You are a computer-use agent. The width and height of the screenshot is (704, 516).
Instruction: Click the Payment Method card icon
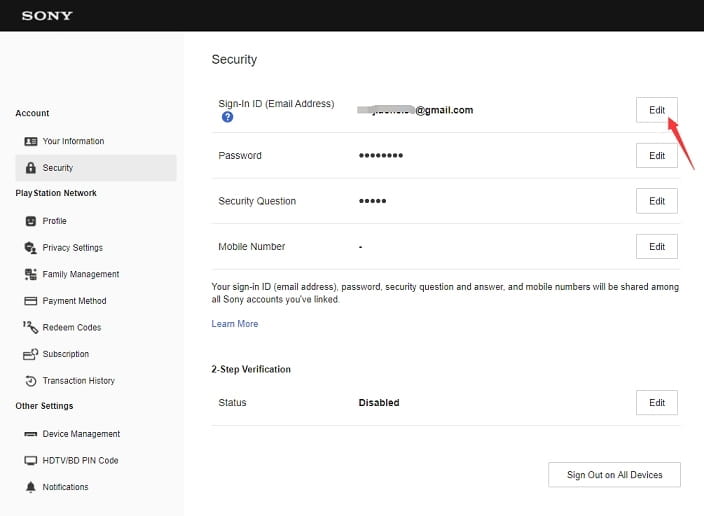pos(30,301)
